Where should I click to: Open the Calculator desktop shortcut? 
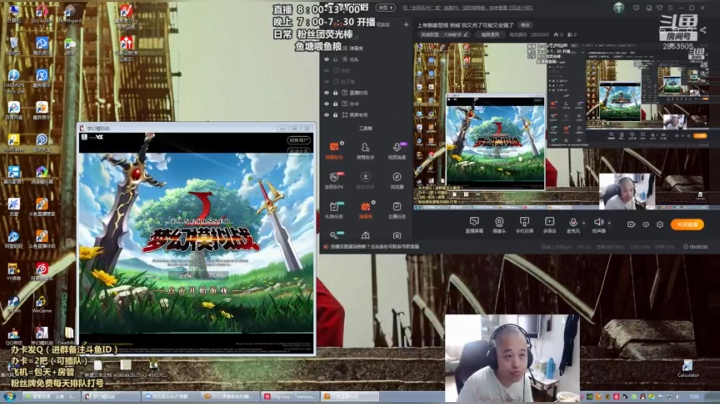687,369
